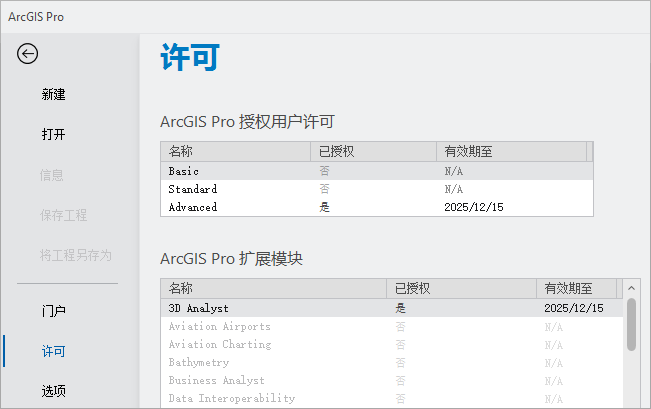This screenshot has height=409, width=651.
Task: Click 3D Analyst expiry date 2025/12/15
Action: 574,308
